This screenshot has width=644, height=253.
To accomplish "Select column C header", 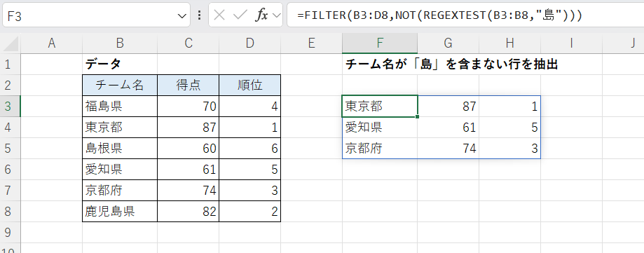I will click(x=188, y=43).
